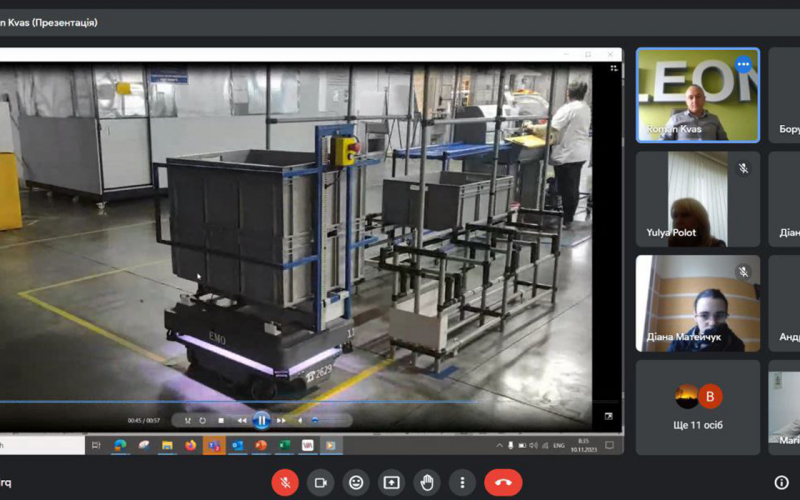Screen dimensions: 800x500
Task: Open the taskbar clock and date
Action: (584, 445)
